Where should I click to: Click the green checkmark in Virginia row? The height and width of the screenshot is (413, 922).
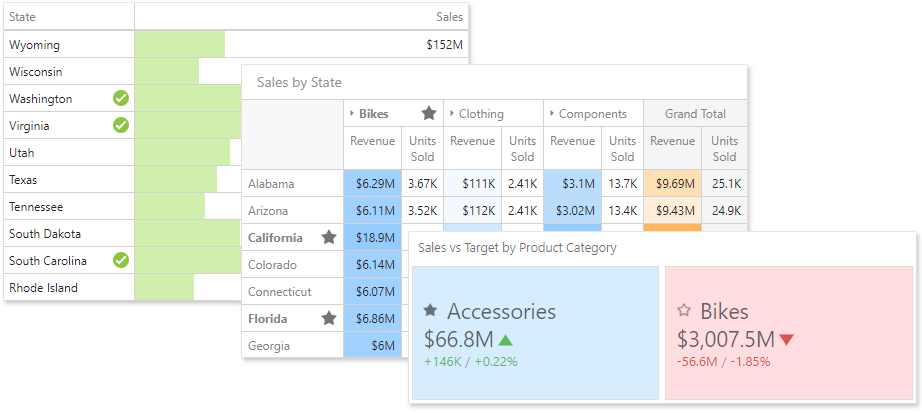click(121, 126)
